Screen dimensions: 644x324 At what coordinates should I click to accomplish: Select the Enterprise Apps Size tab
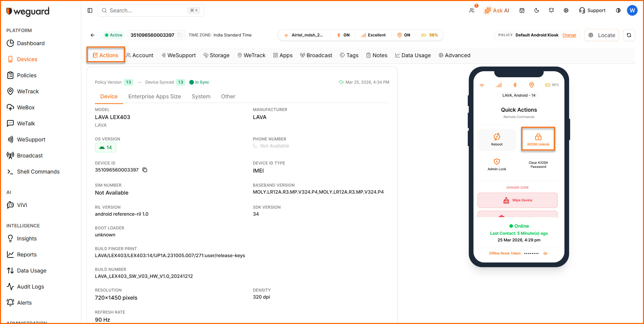(x=154, y=97)
